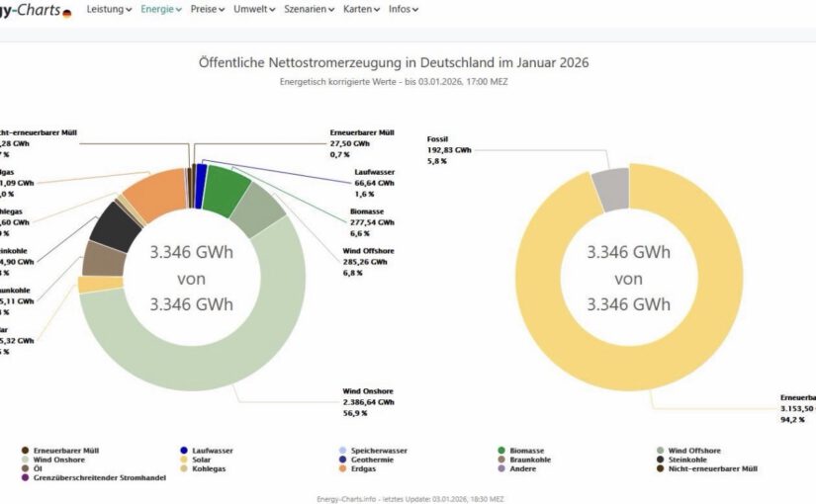Viewport: 816px width, 504px height.
Task: Toggle Grenzüberschreitender Stromhandel legend entry
Action: (25, 478)
